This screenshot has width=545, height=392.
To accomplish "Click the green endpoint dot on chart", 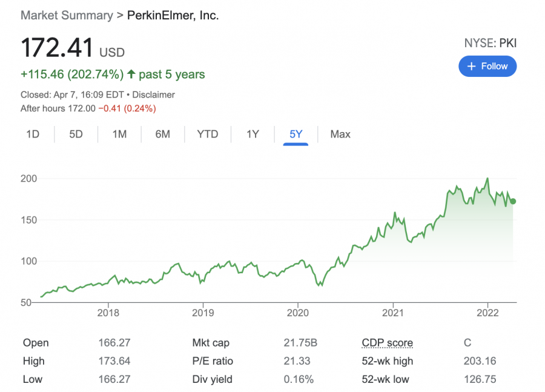I will 513,201.
